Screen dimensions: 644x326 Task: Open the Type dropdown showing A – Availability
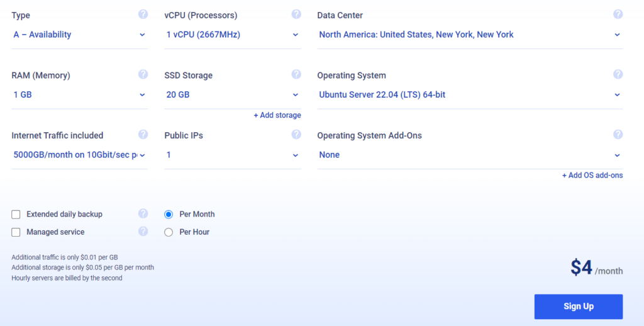[79, 35]
